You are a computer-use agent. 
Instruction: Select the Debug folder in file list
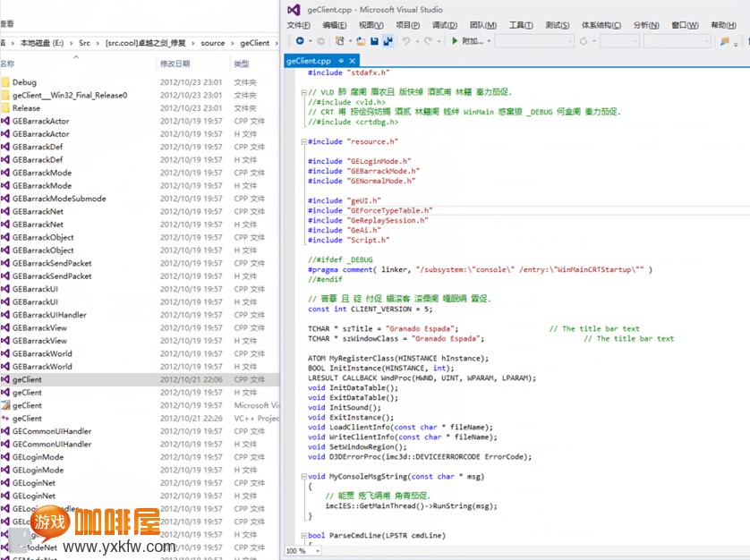pyautogui.click(x=25, y=82)
